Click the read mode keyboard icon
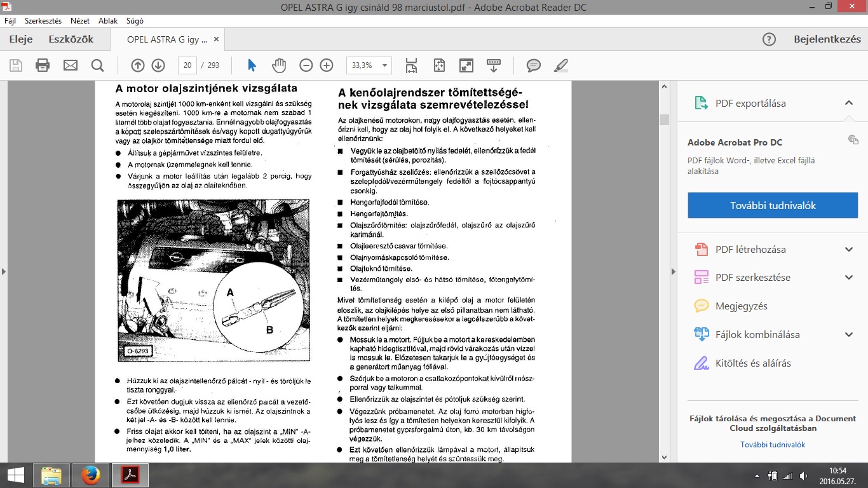This screenshot has width=868, height=488. 494,65
